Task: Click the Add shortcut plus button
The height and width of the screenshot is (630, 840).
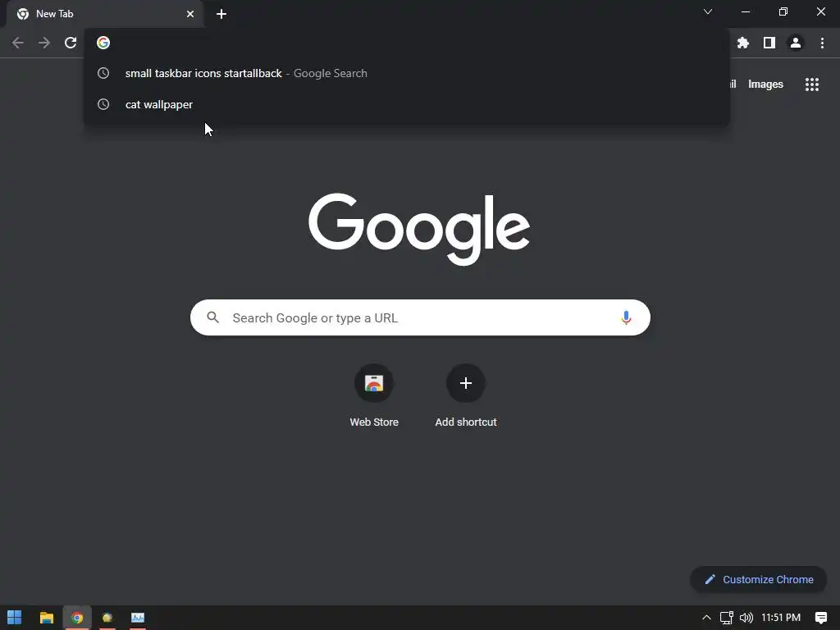Action: pos(466,383)
